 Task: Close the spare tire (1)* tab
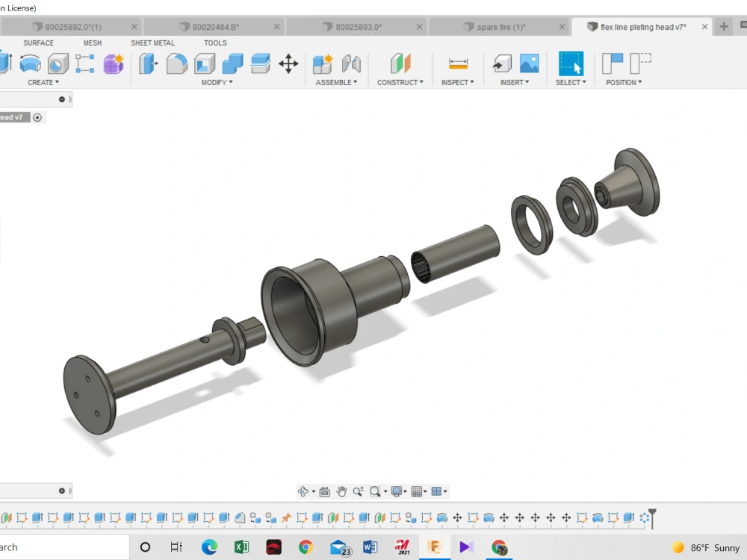point(562,27)
